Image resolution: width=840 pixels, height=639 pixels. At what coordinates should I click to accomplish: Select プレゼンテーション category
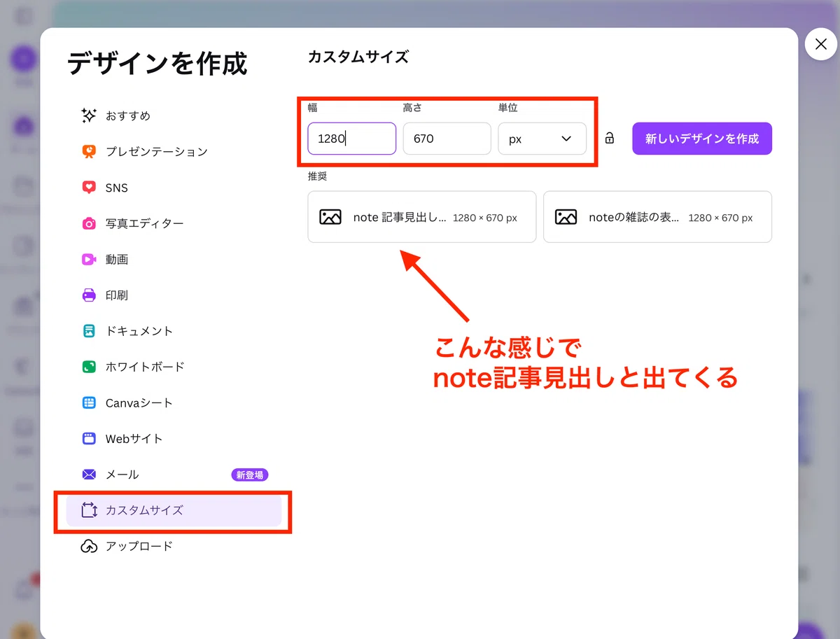174,151
